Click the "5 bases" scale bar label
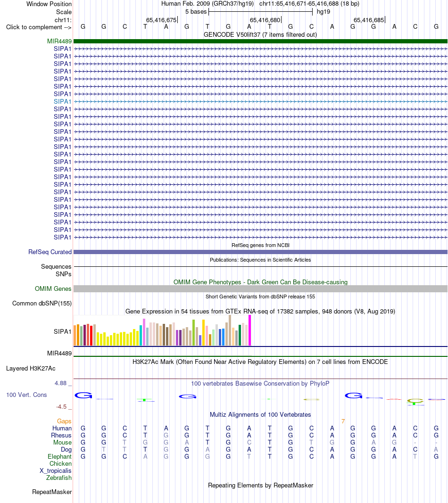The image size is (448, 503). point(196,12)
